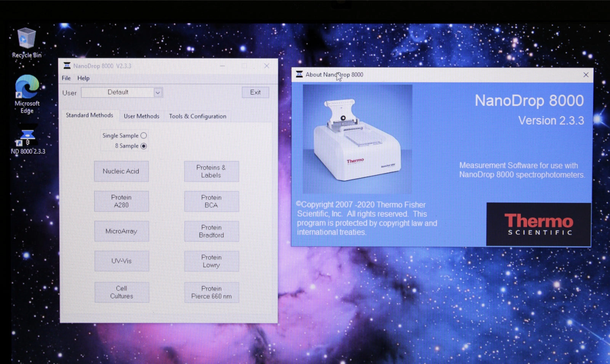Click the NanoDrop icon in the main window title bar
The height and width of the screenshot is (364, 610).
coord(66,66)
